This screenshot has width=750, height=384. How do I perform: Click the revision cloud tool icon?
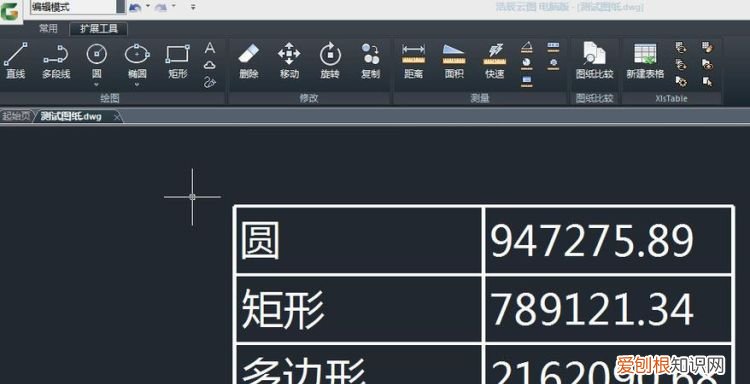pos(210,65)
